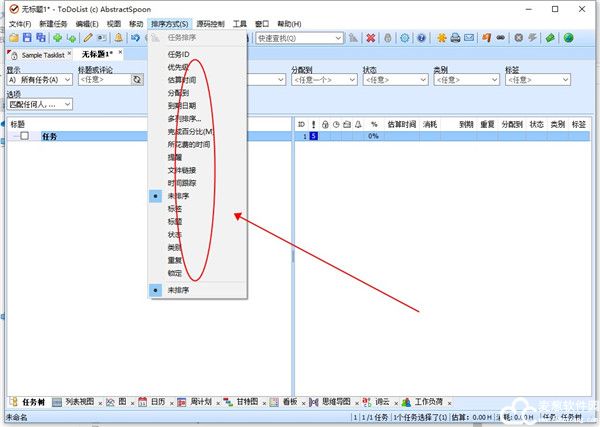The image size is (600, 427).
Task: Click the yellow star icon in toolbar
Action: [441, 38]
